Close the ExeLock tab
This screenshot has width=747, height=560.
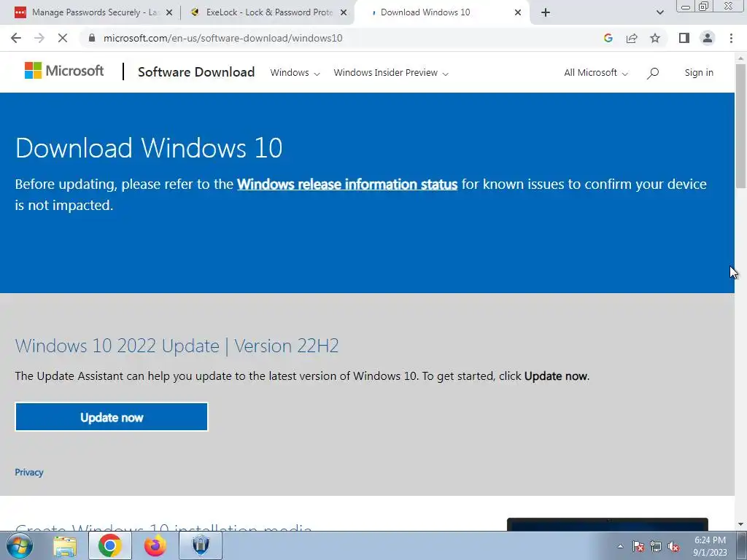(x=344, y=12)
